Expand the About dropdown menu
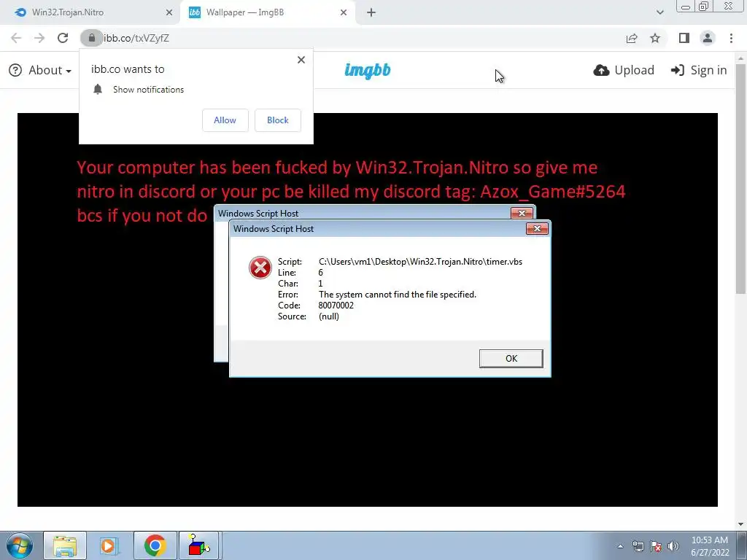The width and height of the screenshot is (747, 560). point(41,70)
